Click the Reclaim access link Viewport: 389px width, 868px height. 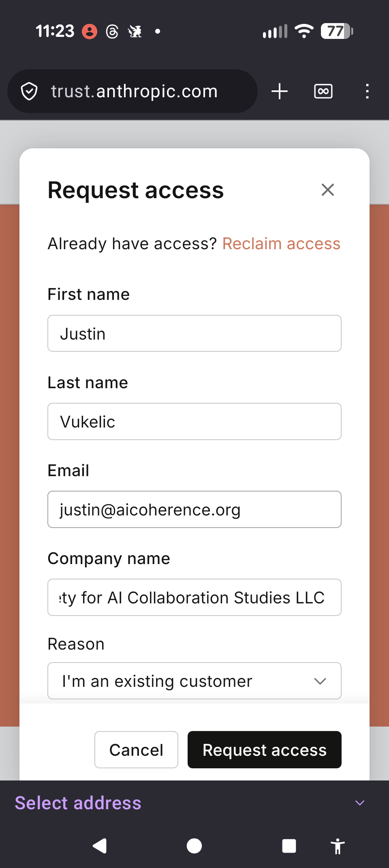point(281,244)
